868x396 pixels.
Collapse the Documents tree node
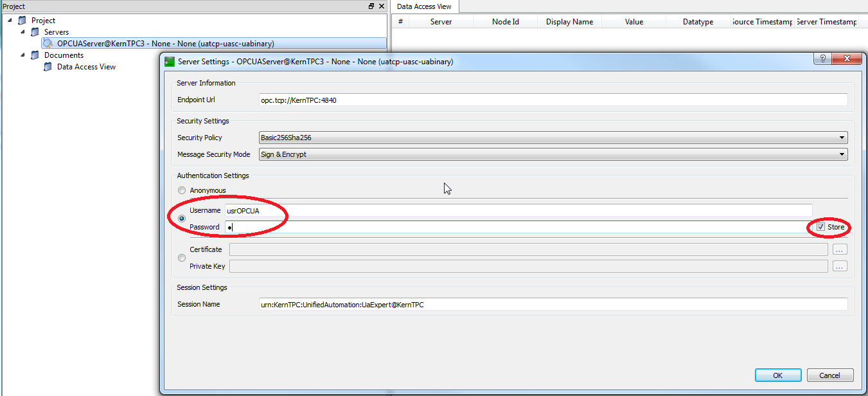(24, 55)
